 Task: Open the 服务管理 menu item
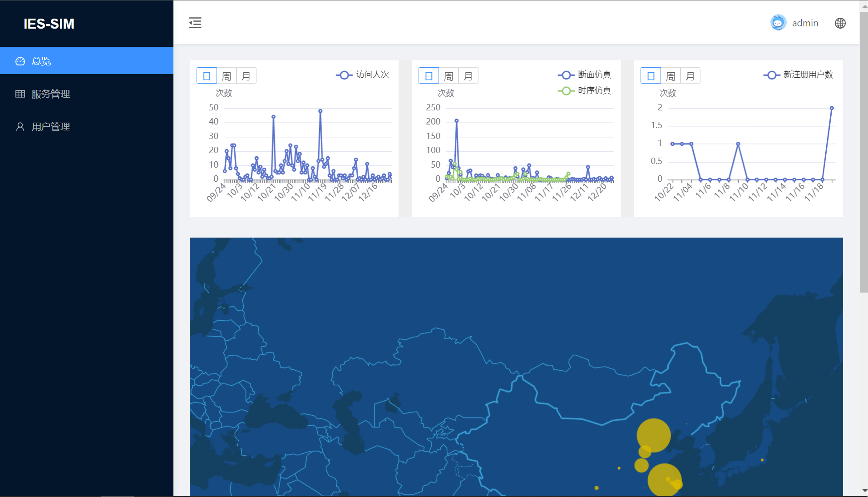[x=87, y=94]
